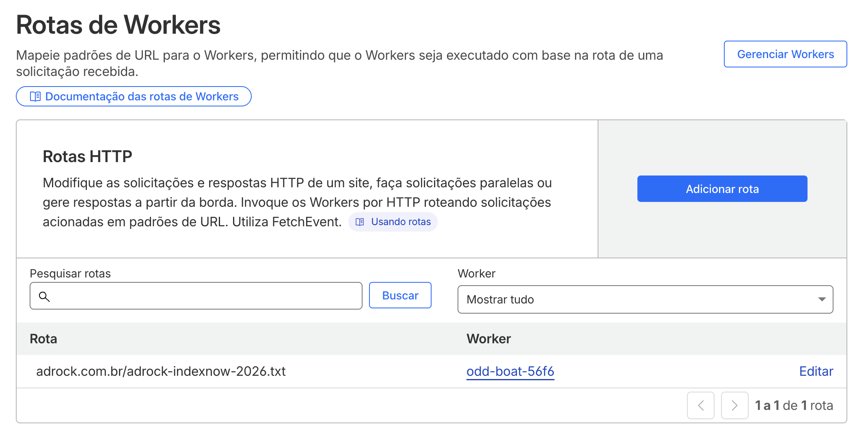Click the previous page arrow in pagination
Image resolution: width=868 pixels, height=429 pixels.
[701, 405]
